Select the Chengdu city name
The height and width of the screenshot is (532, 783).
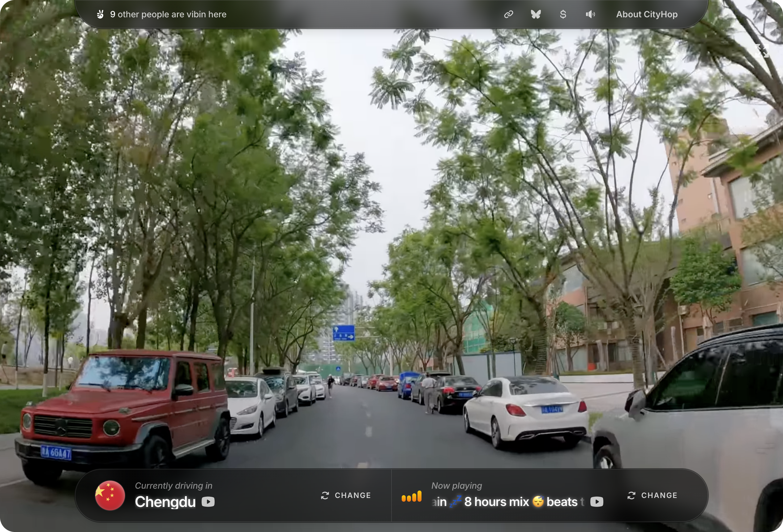click(165, 502)
